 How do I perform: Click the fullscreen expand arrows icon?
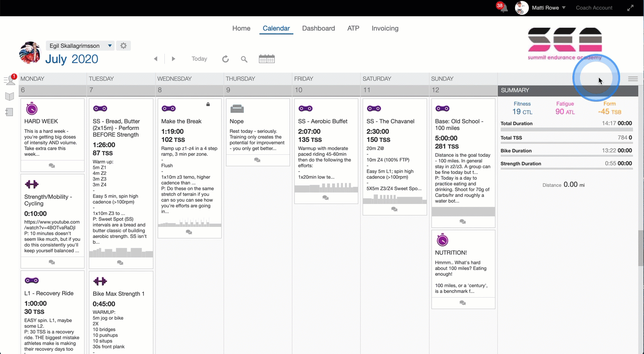[630, 8]
